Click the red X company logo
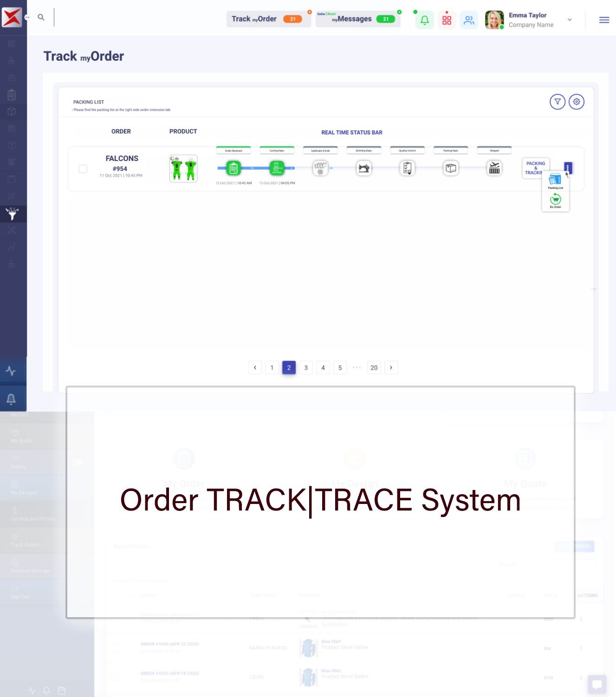 point(12,18)
